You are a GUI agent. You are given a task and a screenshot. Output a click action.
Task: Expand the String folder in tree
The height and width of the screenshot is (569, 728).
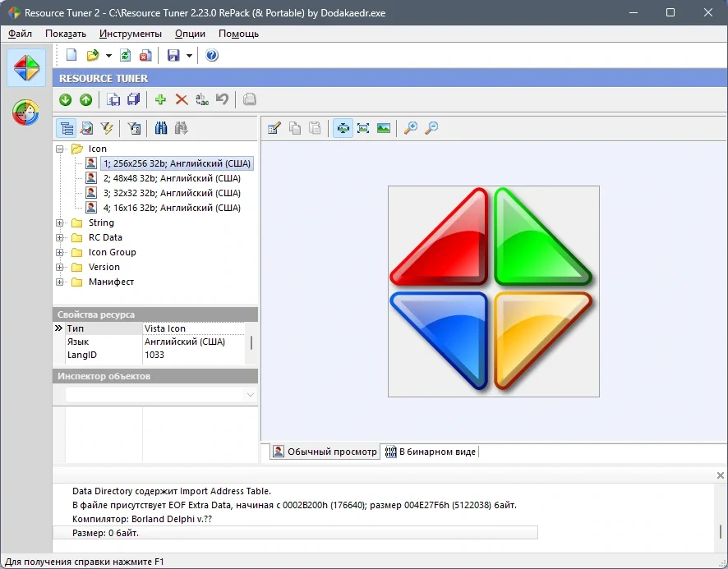(59, 223)
